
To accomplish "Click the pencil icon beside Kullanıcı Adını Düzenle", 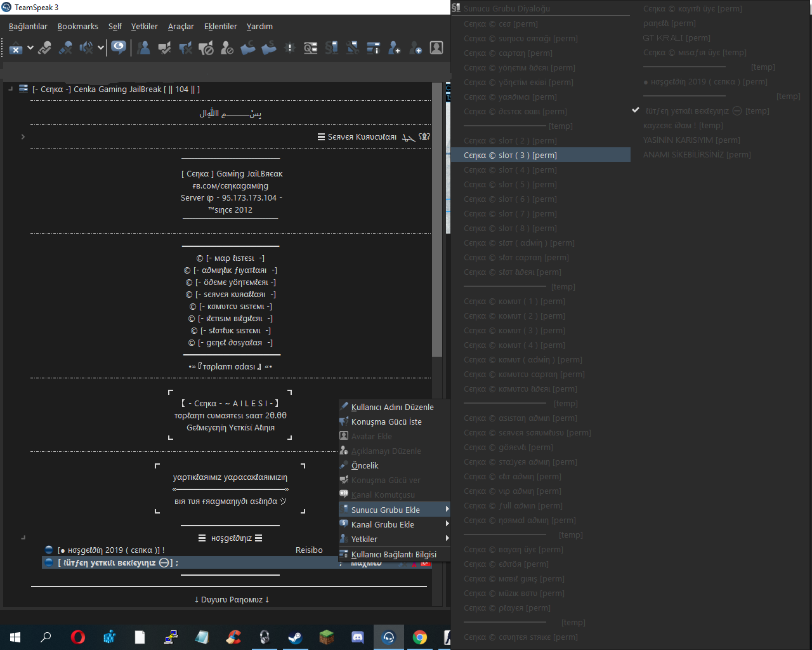I will click(344, 406).
